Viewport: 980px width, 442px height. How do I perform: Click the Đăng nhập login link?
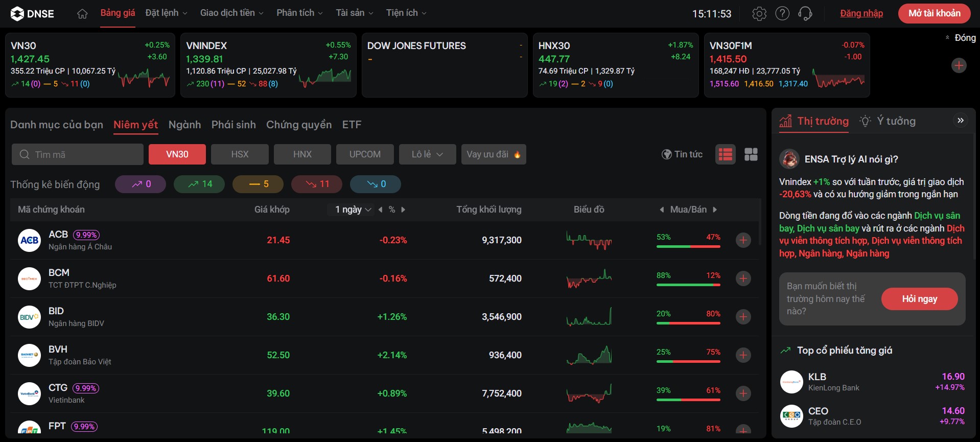click(x=861, y=13)
